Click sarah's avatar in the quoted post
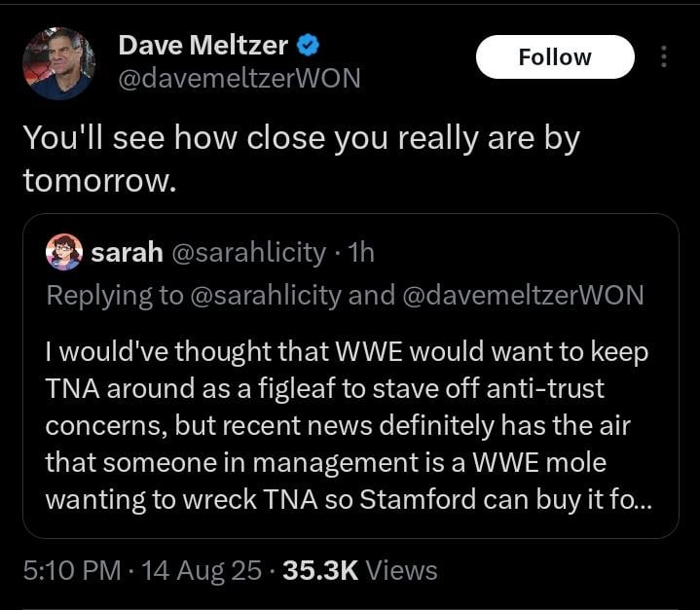Image resolution: width=700 pixels, height=610 pixels. pyautogui.click(x=64, y=253)
